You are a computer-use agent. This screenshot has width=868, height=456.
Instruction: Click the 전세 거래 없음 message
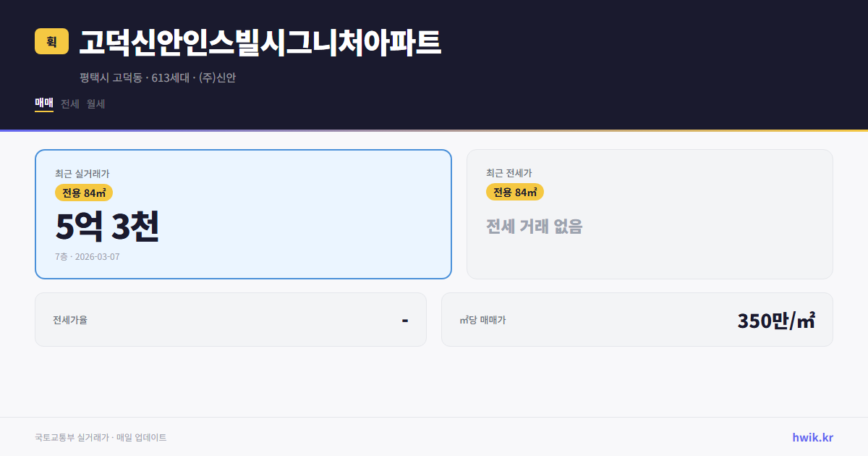(534, 228)
